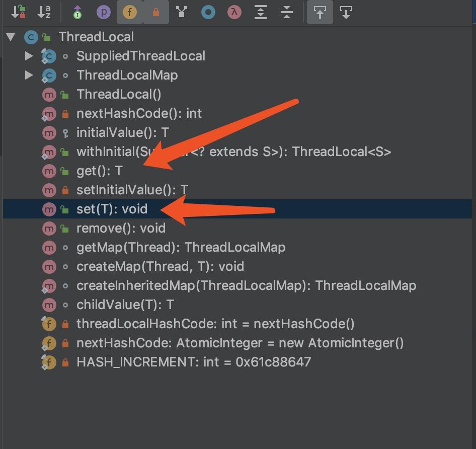
Task: Click Collapse All in the toolbar
Action: pos(287,12)
